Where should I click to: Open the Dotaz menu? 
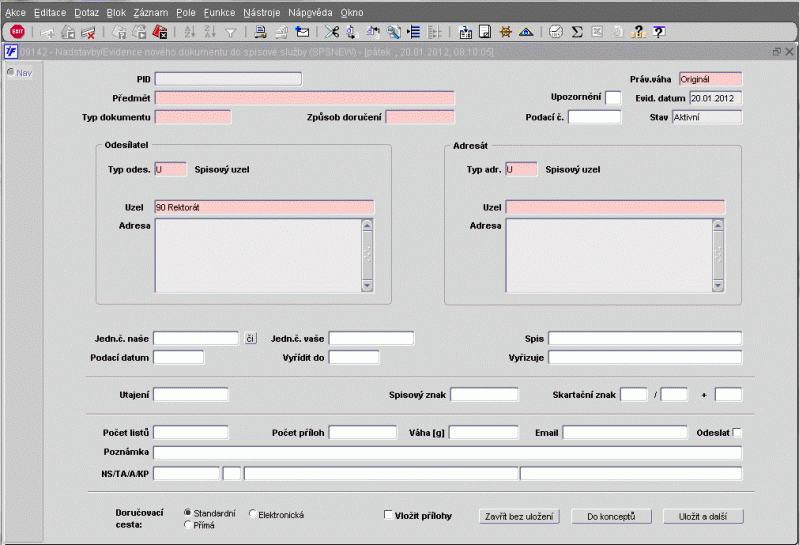point(86,13)
